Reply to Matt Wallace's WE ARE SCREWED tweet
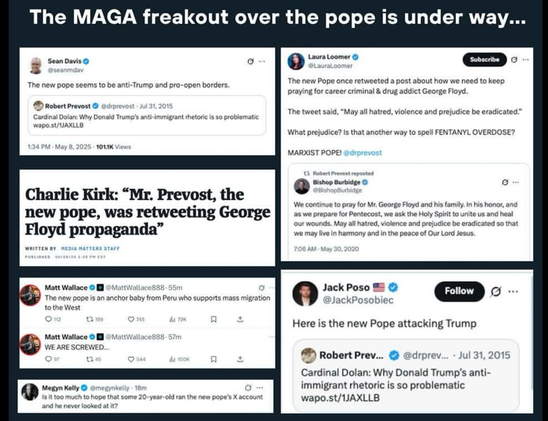 [x=53, y=359]
